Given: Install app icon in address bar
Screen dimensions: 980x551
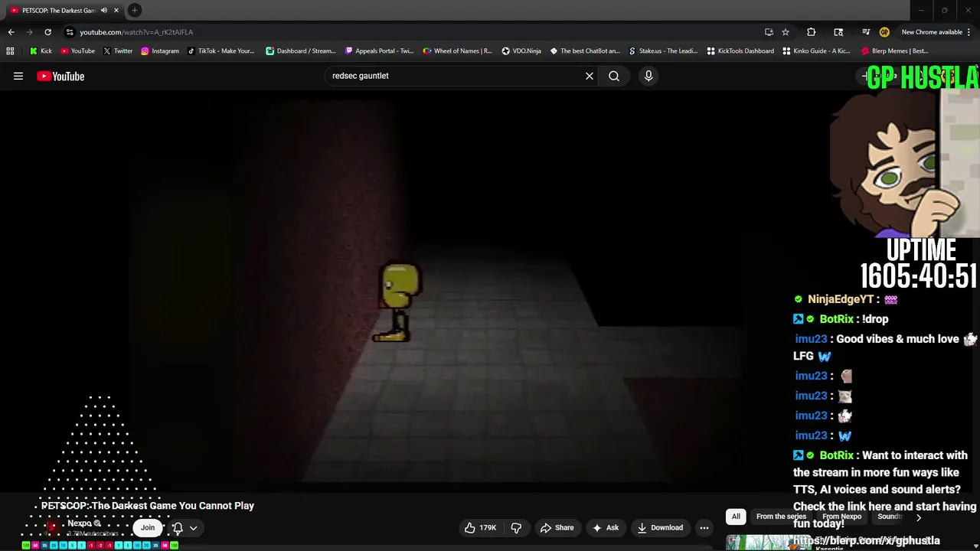Looking at the screenshot, I should click(769, 32).
